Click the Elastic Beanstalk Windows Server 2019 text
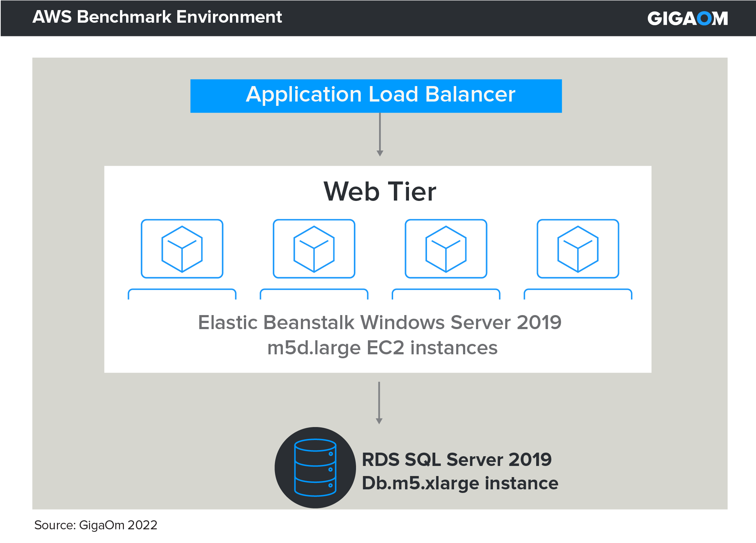The image size is (756, 543). pos(379,322)
